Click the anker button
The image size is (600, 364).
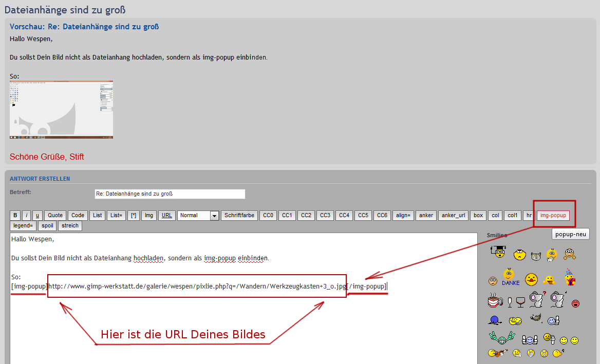click(x=426, y=215)
